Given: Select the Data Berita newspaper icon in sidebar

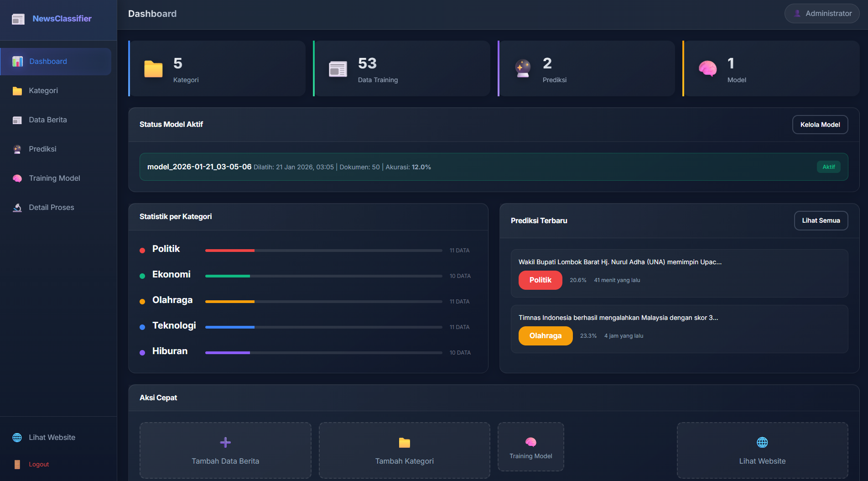Looking at the screenshot, I should coord(17,120).
